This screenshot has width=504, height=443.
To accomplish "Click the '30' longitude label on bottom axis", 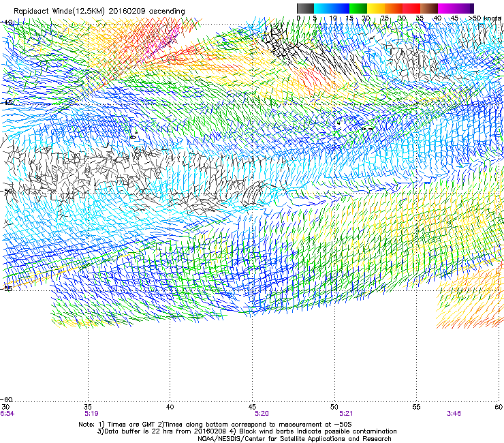I will [5, 407].
